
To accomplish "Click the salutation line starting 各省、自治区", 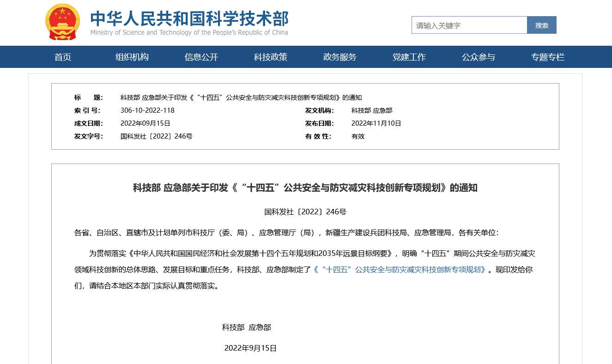I will 286,233.
